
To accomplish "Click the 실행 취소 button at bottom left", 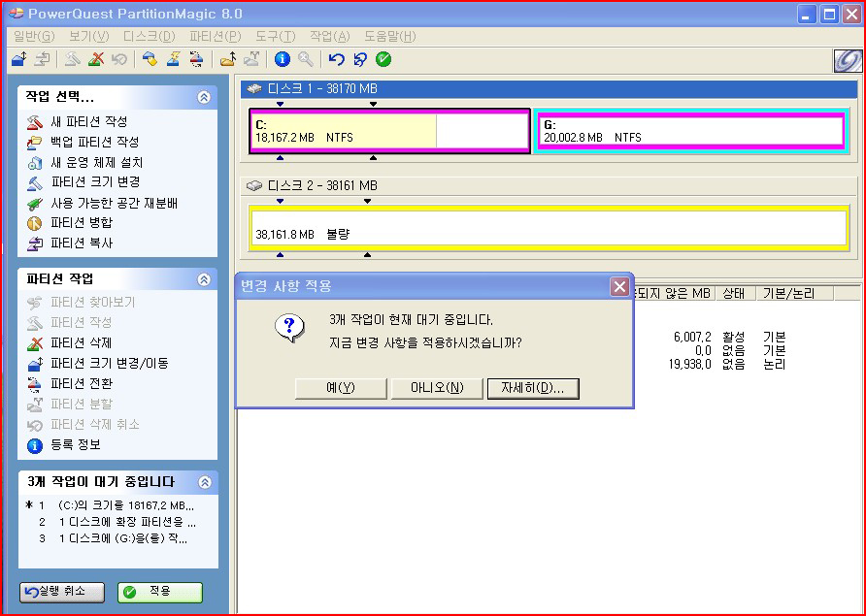I will click(62, 593).
